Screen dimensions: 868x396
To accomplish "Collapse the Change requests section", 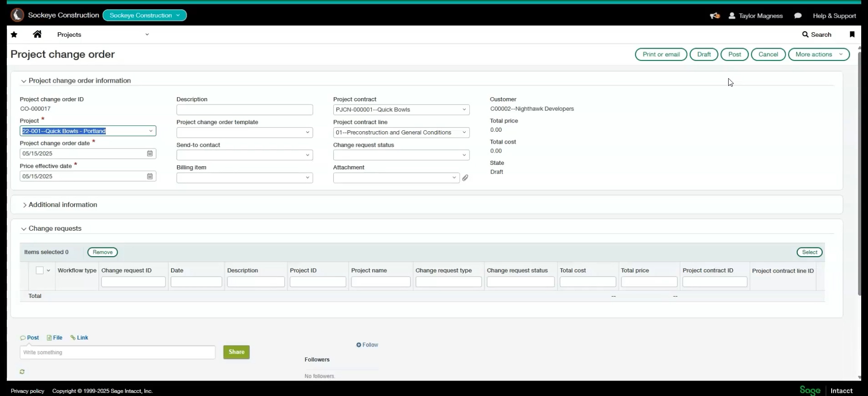I will point(24,229).
